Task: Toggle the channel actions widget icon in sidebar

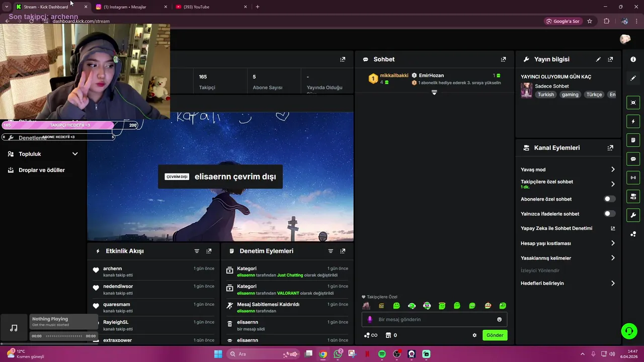Action: 633,196
